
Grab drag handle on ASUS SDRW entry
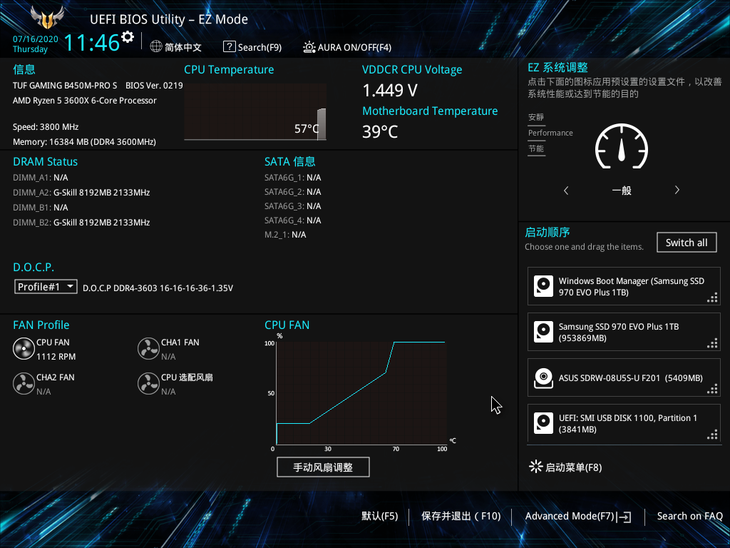[x=712, y=389]
